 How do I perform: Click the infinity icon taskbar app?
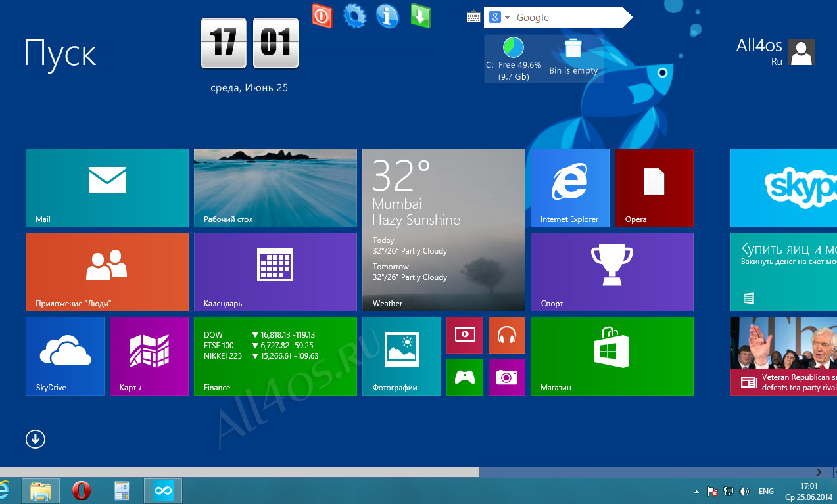(163, 491)
